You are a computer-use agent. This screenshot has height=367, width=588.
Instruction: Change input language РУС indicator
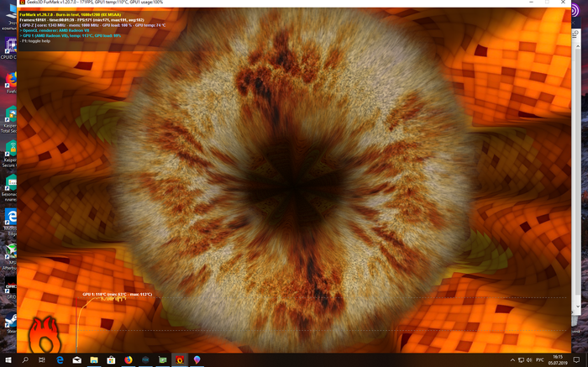click(539, 360)
